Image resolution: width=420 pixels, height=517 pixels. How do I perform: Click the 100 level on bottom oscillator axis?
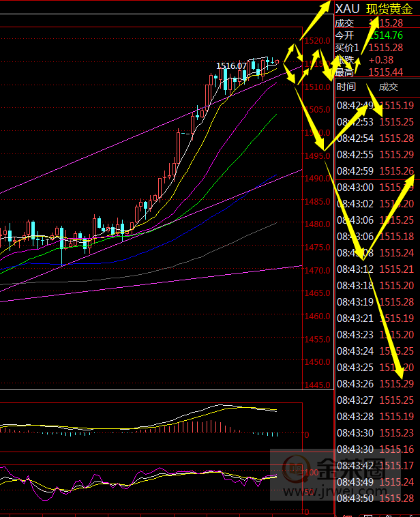(313, 472)
